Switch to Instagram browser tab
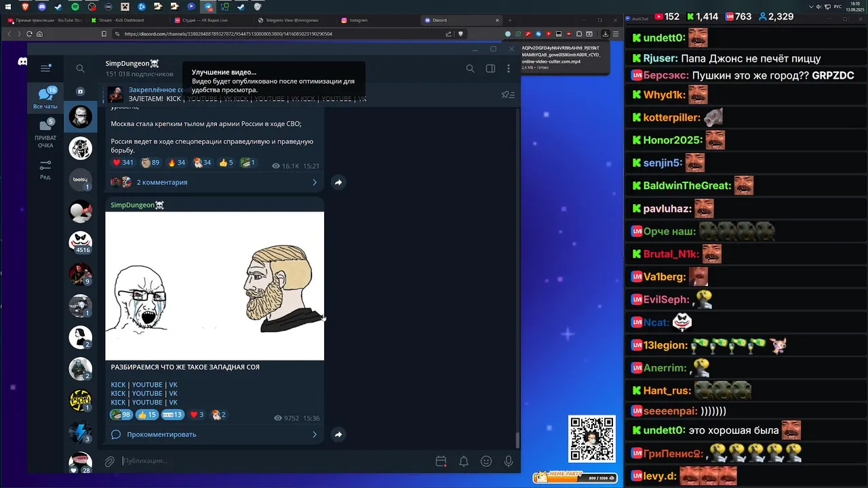 tap(377, 20)
